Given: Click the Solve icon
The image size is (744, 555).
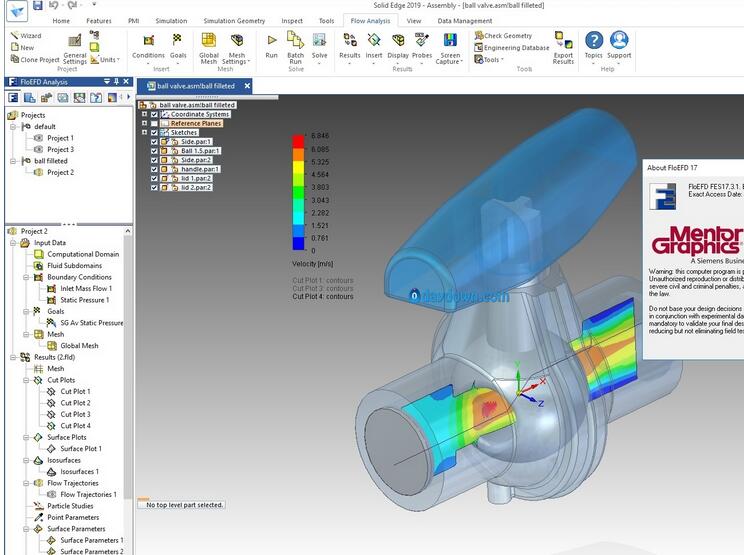Looking at the screenshot, I should click(319, 40).
